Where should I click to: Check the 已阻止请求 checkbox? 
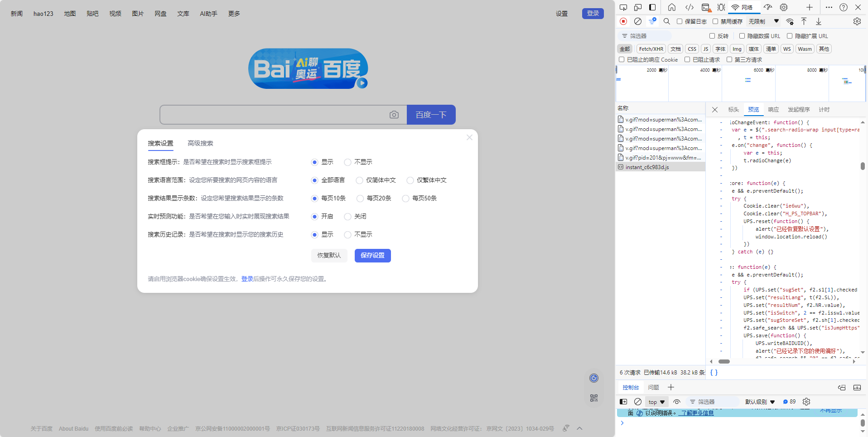pyautogui.click(x=687, y=59)
